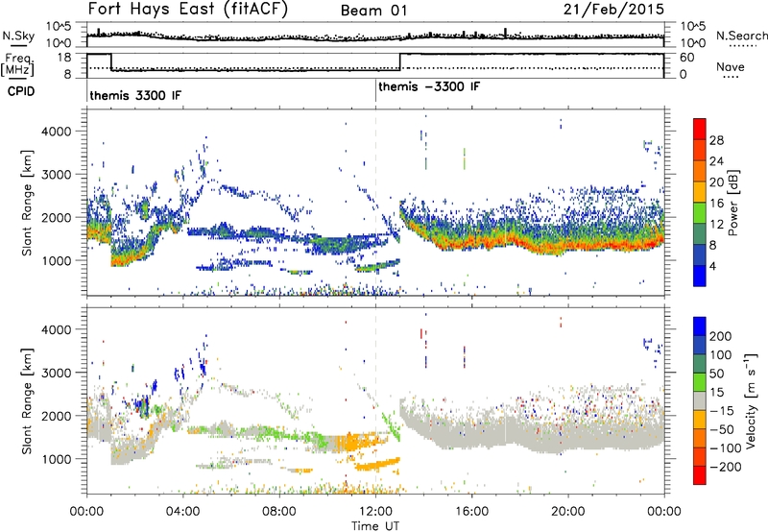Click the 'themis -3300 IF' text

pos(429,86)
